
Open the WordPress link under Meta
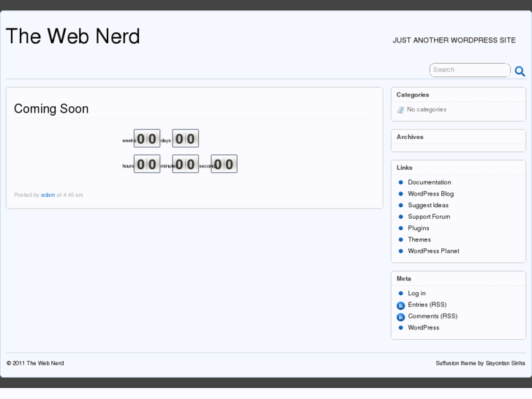pyautogui.click(x=424, y=328)
